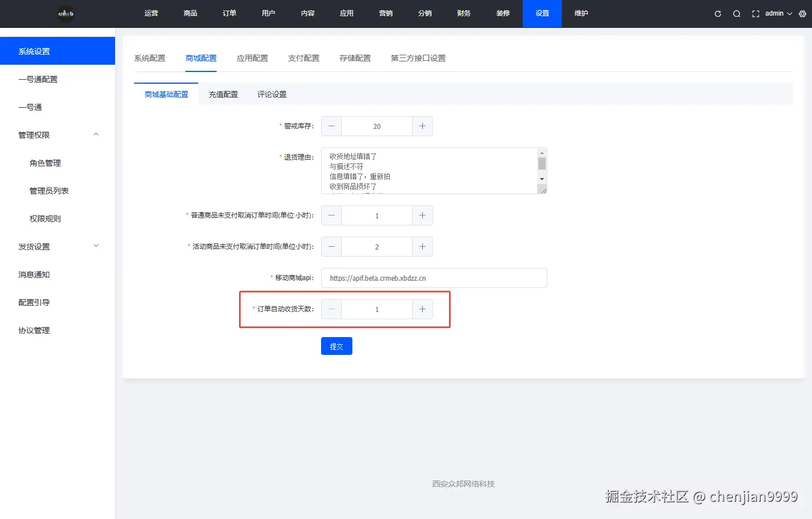Click the 订单自动收货天数 number field
812x519 pixels.
click(377, 309)
